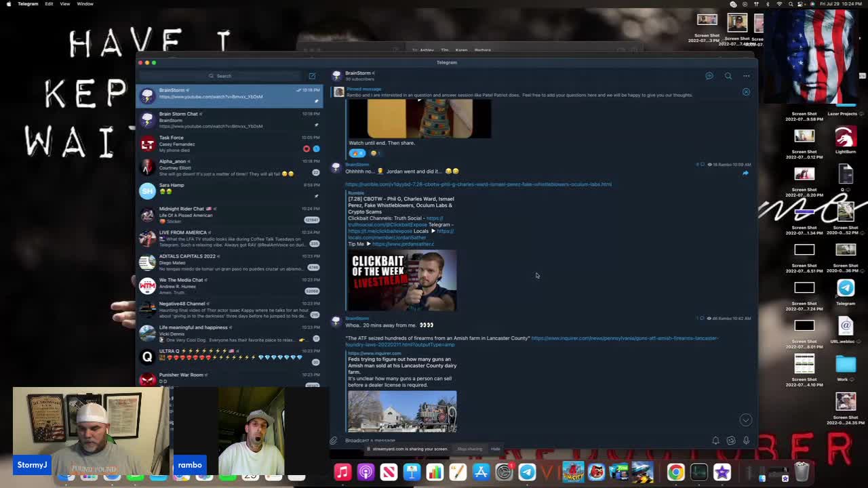Open Negative48 Channel

click(229, 309)
